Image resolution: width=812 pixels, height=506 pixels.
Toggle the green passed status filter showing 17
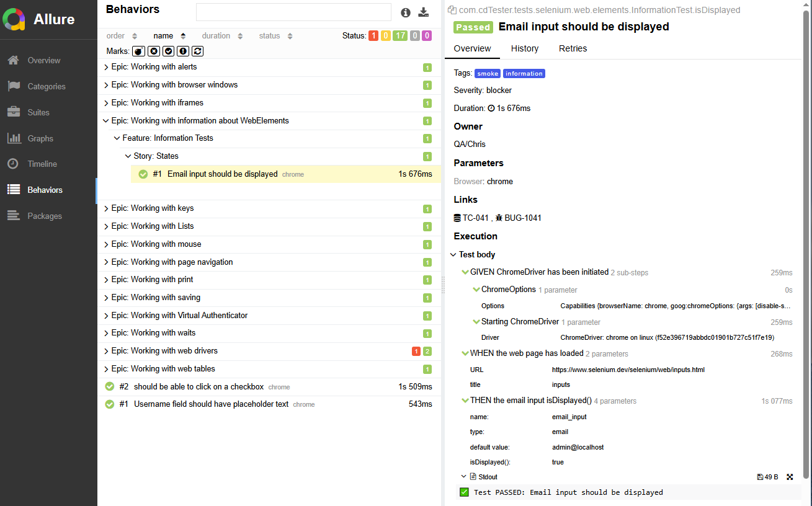click(400, 36)
